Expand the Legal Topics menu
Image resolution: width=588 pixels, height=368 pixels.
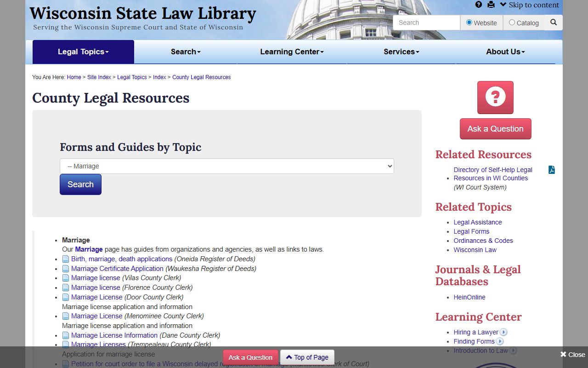coord(83,52)
